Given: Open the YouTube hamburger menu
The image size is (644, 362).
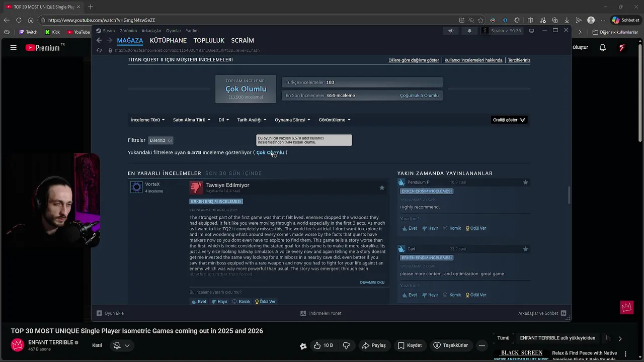Looking at the screenshot, I should point(14,48).
